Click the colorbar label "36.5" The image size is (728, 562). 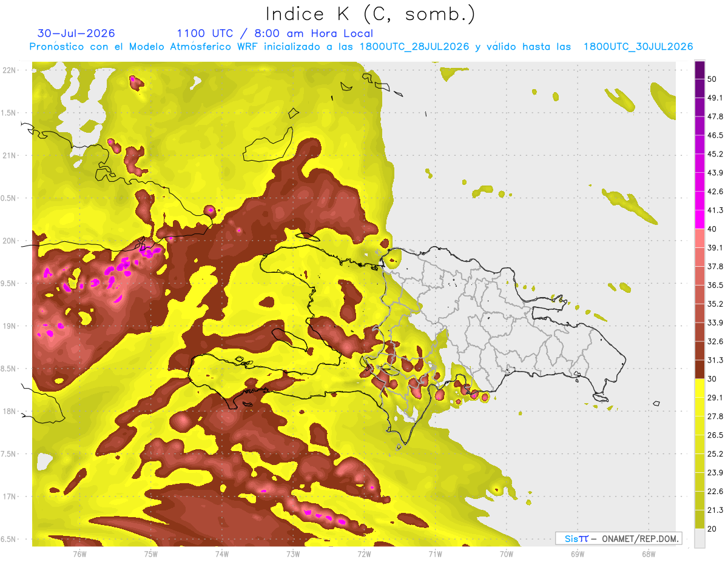(715, 286)
